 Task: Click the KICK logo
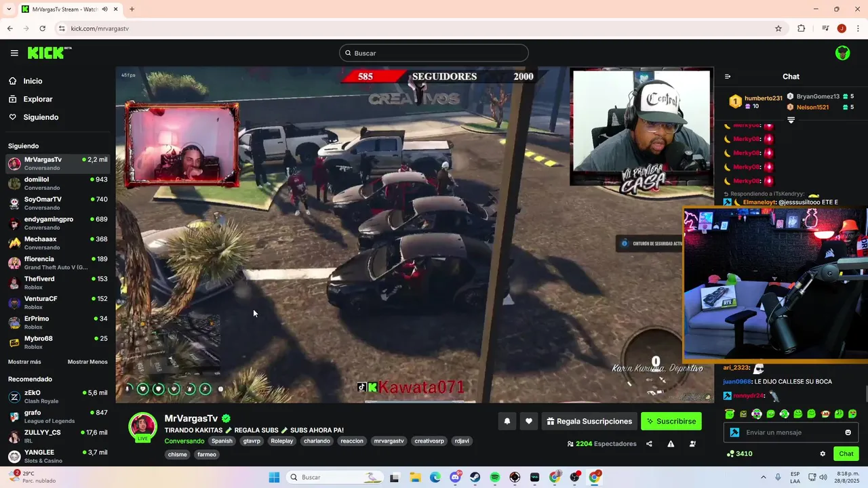coord(49,53)
